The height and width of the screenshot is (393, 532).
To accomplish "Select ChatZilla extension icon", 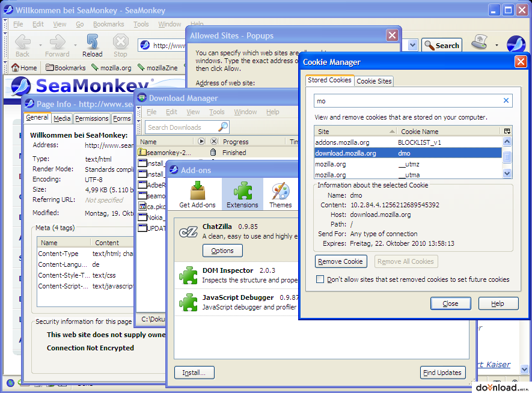I will [188, 232].
